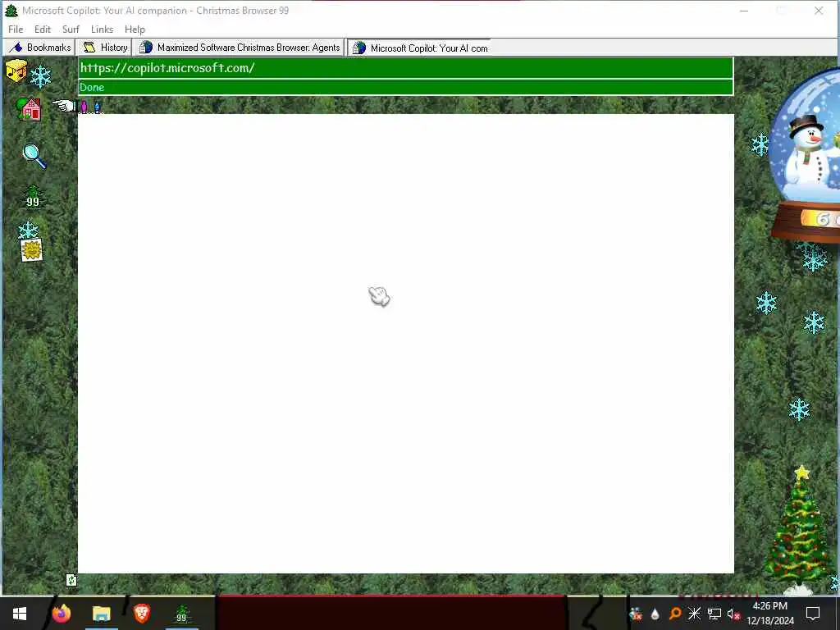Click the colorful tray icon with red badge
840x630 pixels.
tap(636, 614)
